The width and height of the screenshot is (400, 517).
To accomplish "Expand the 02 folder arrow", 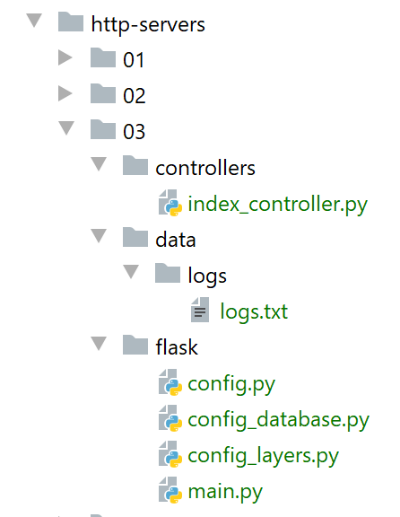I will coord(65,93).
